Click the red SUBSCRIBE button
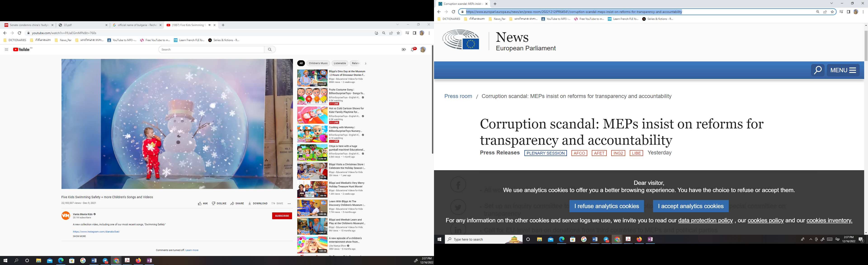Image resolution: width=868 pixels, height=265 pixels. [x=282, y=216]
